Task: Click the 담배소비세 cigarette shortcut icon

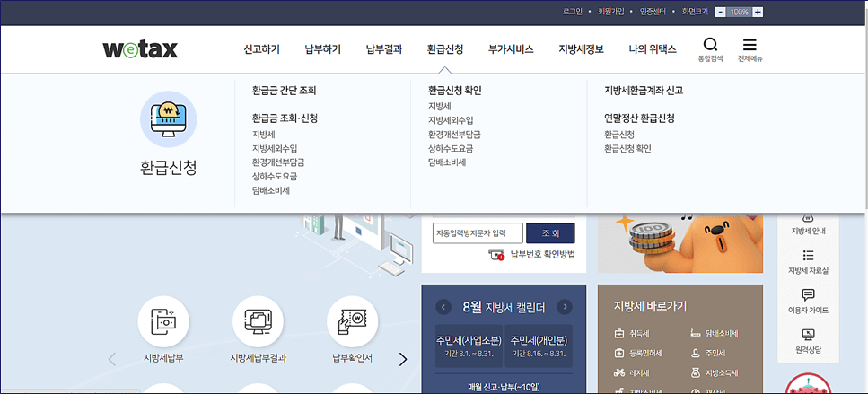Action: point(696,334)
